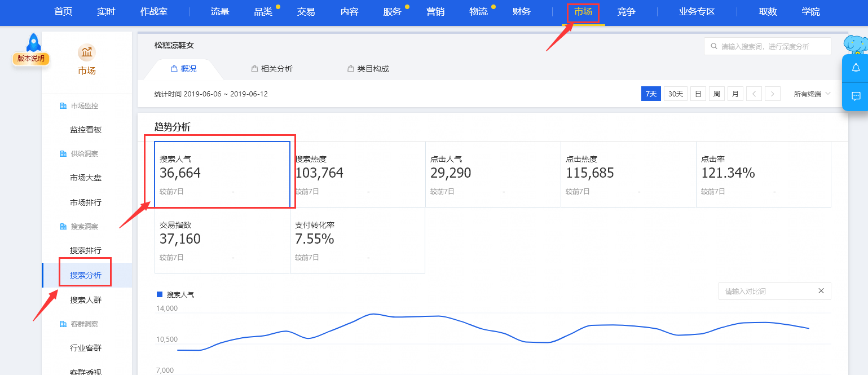Open the 作战室 section
The image size is (868, 375).
coord(154,11)
